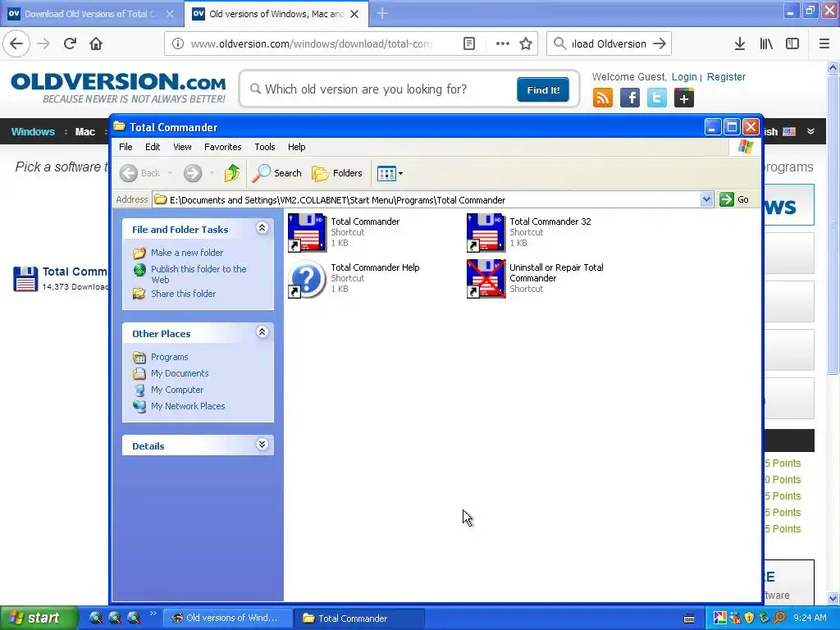Click the Login link

684,77
